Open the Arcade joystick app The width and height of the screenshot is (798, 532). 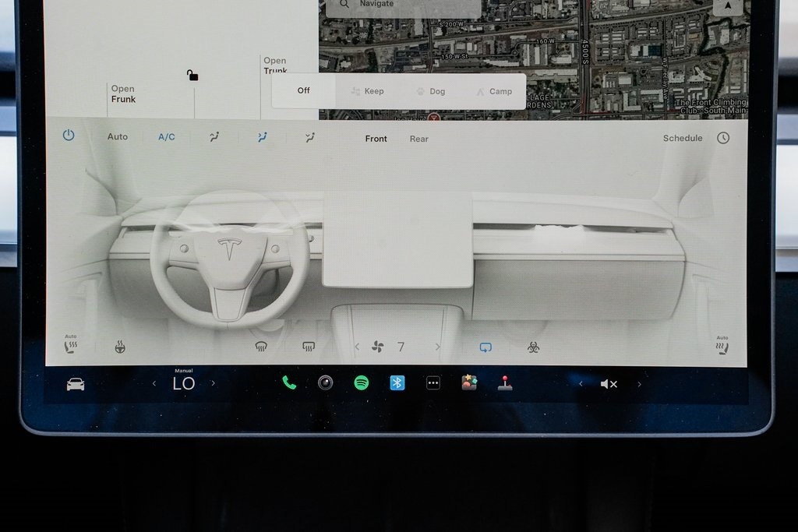505,383
